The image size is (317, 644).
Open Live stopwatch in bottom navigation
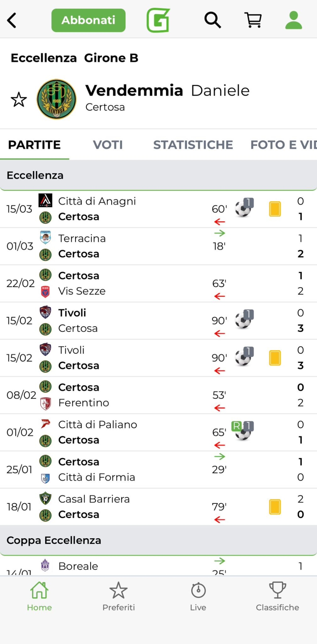pyautogui.click(x=198, y=597)
